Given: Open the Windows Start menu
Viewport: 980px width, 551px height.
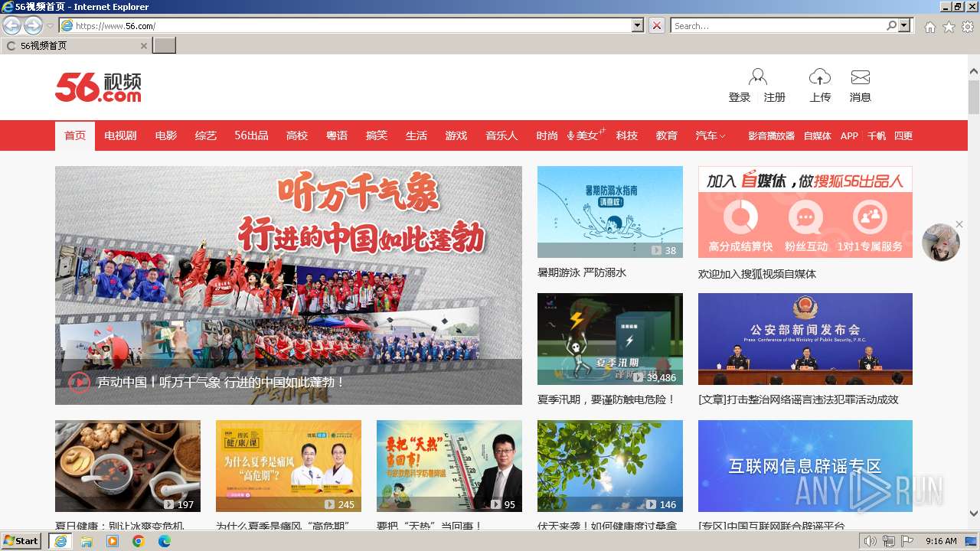Looking at the screenshot, I should [21, 540].
